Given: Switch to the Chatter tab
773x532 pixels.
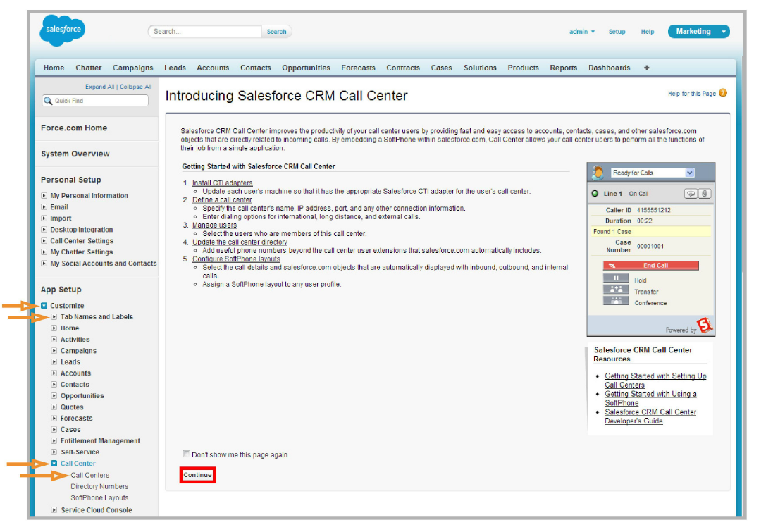Looking at the screenshot, I should (x=89, y=68).
